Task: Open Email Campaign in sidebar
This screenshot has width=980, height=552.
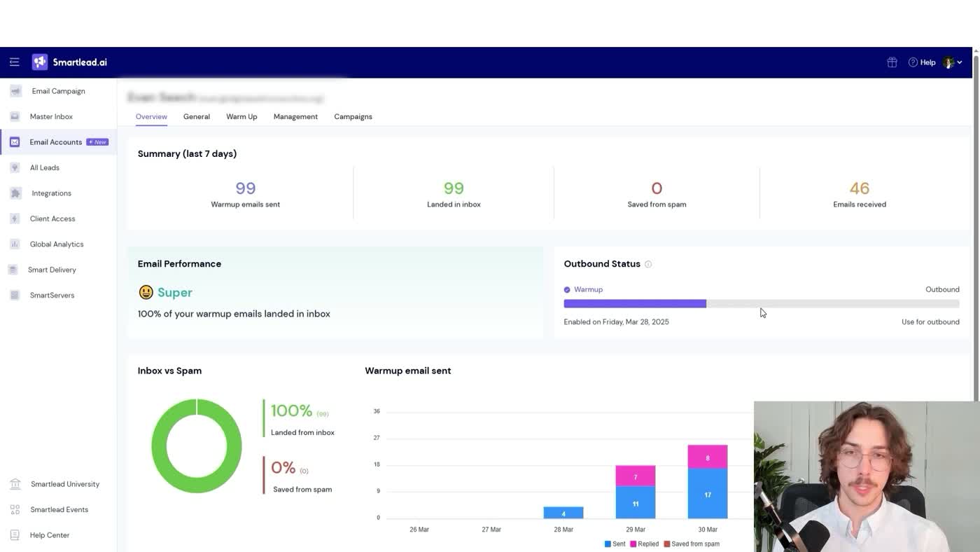Action: (58, 91)
